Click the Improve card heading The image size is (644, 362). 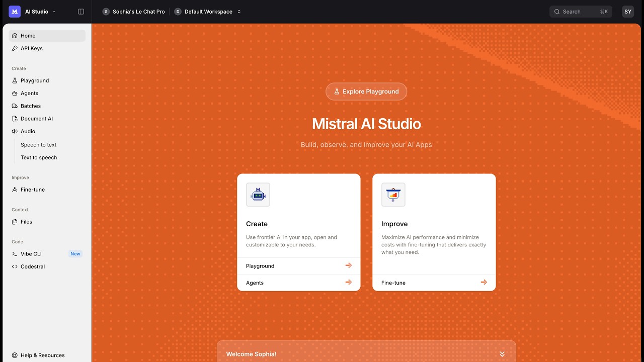(394, 224)
